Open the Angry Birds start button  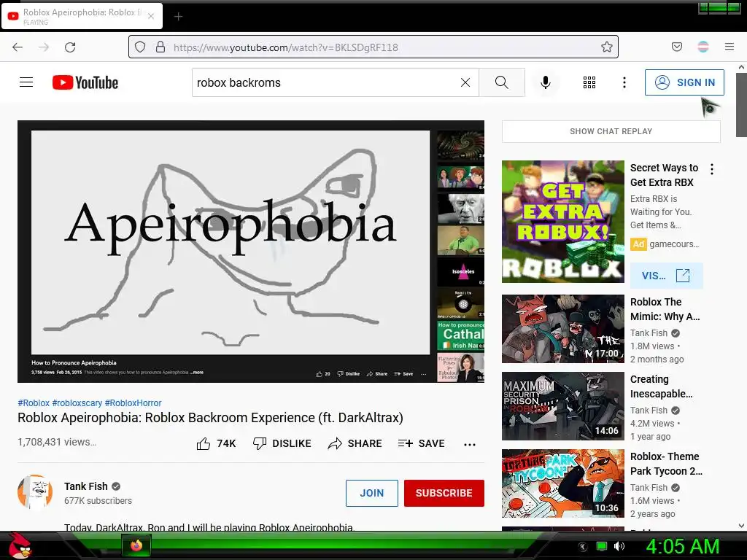point(20,545)
